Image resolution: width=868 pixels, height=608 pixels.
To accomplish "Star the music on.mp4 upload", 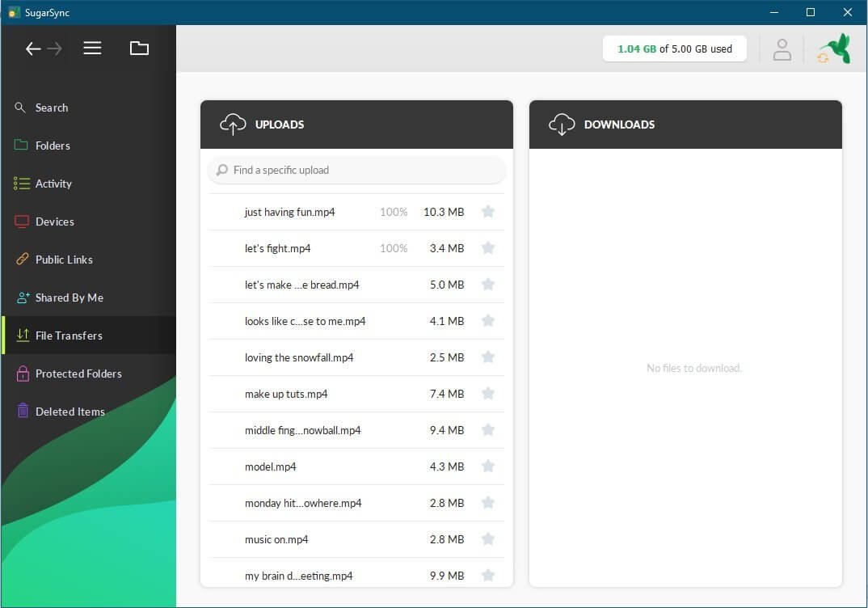I will 487,538.
